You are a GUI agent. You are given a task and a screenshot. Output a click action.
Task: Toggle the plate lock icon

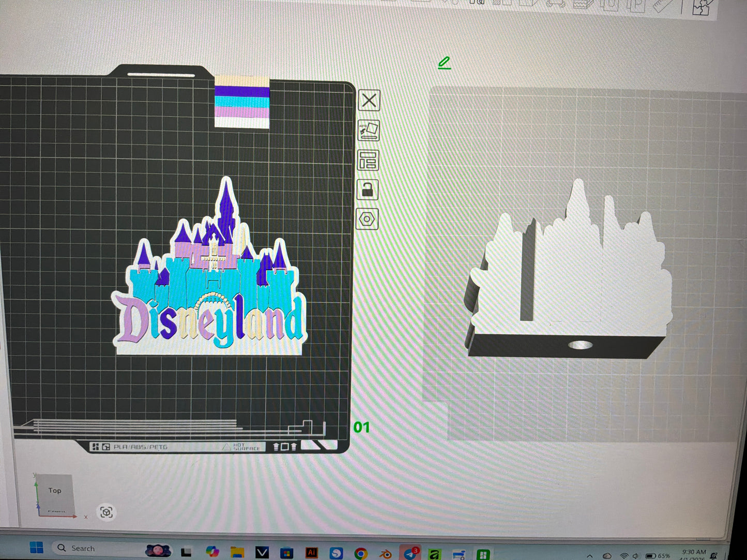coord(368,190)
